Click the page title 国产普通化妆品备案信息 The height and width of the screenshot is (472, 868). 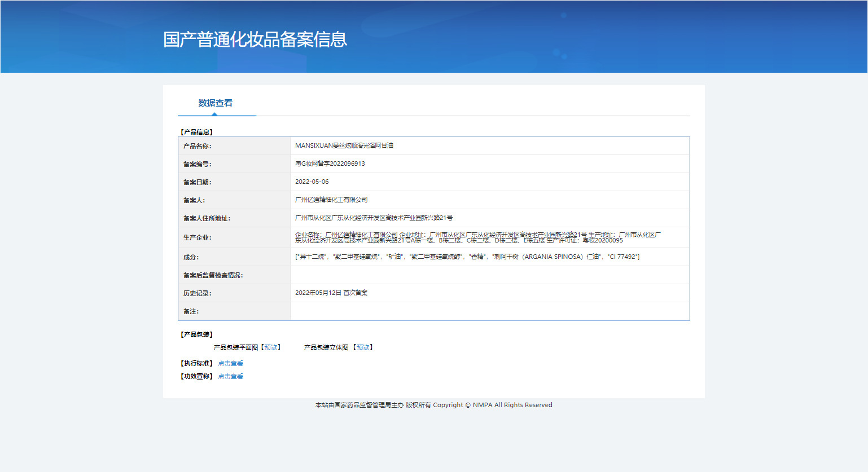tap(255, 39)
